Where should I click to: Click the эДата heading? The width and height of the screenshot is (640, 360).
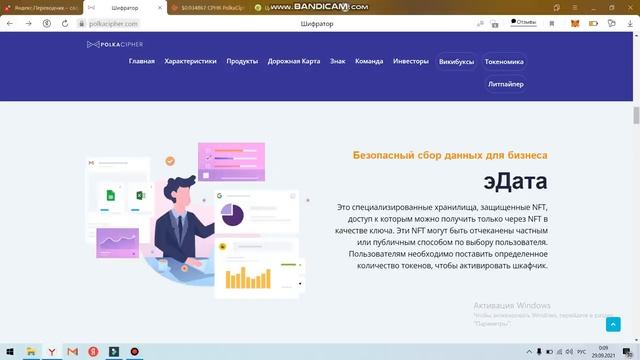click(x=515, y=181)
